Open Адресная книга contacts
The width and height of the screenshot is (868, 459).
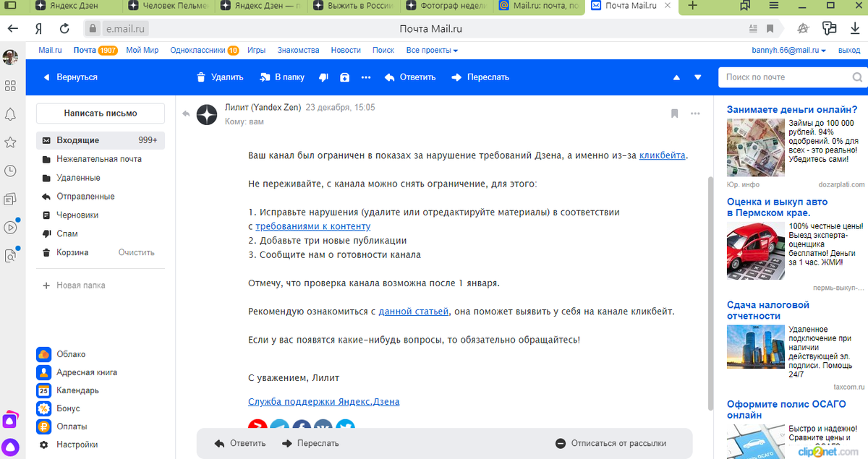tap(77, 372)
